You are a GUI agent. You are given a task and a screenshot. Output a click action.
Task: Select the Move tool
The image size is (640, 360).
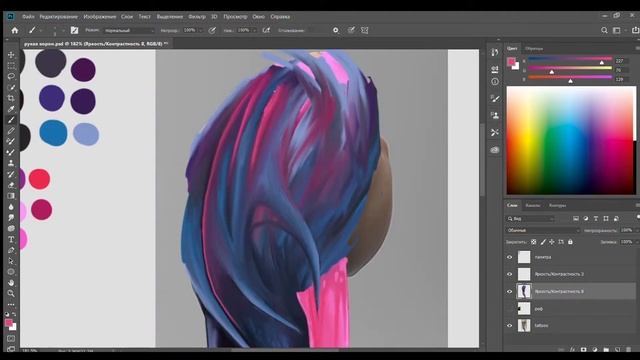[11, 55]
